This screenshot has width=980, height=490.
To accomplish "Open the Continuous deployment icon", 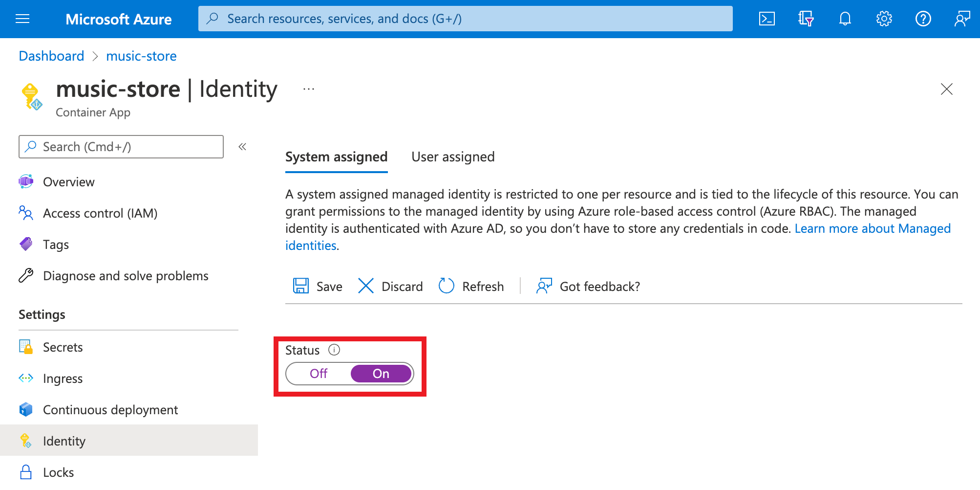I will [25, 409].
